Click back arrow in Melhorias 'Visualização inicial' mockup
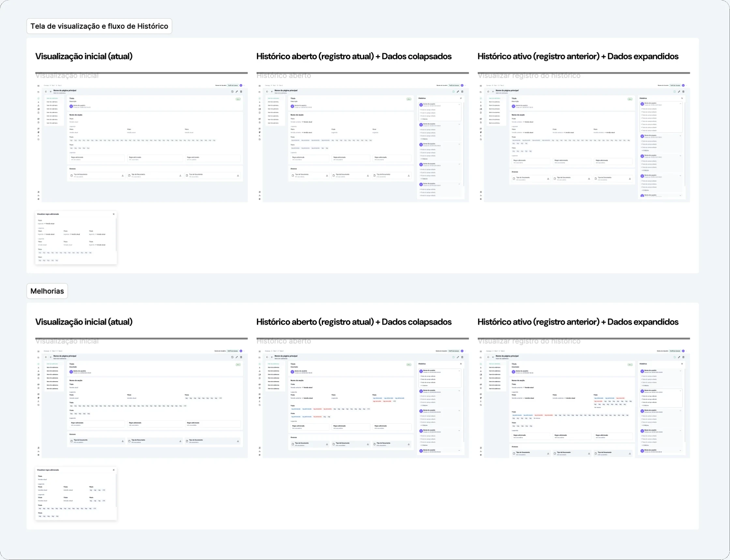Viewport: 730px width, 560px height. pos(51,357)
